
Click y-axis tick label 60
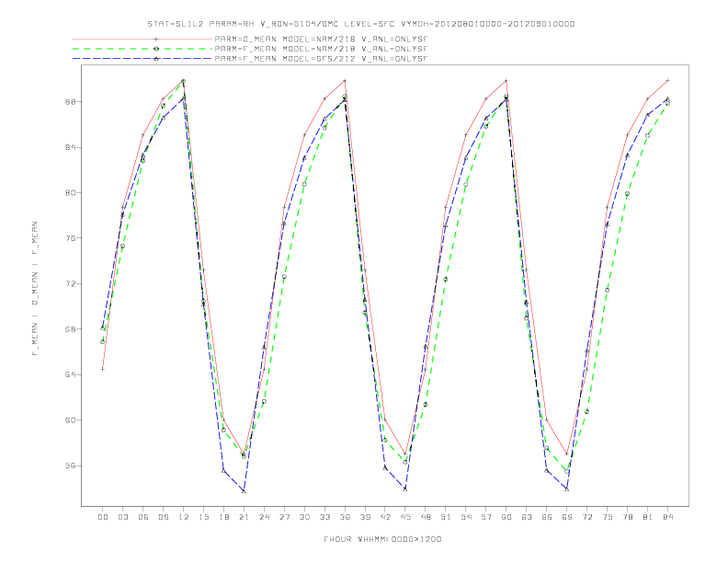[x=71, y=419]
